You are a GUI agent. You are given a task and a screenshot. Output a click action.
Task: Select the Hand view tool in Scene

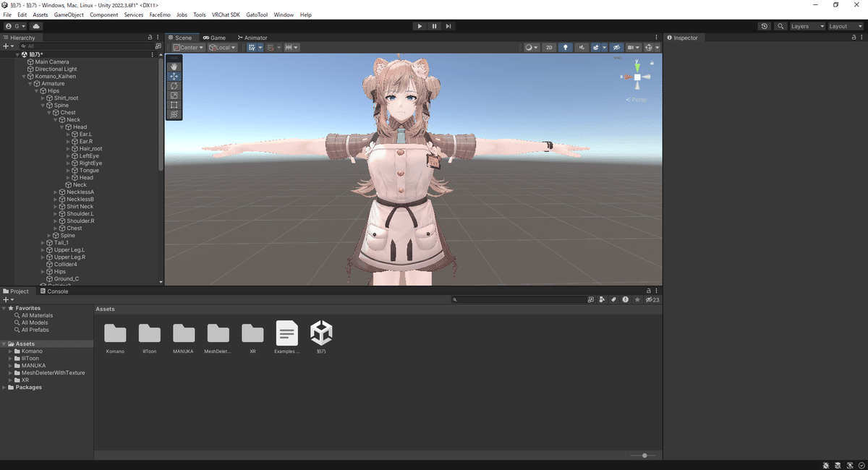click(174, 67)
